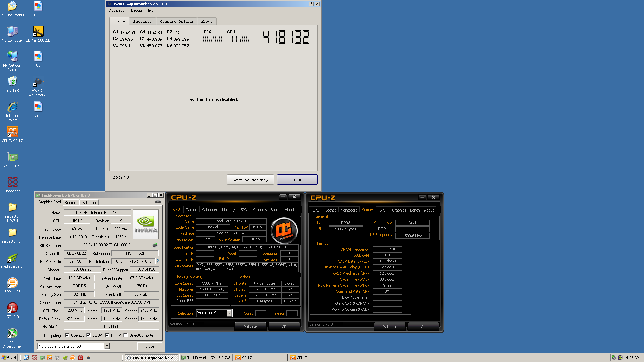Click the GPU-Z screenshot camera icon
The width and height of the screenshot is (644, 362).
point(158,202)
